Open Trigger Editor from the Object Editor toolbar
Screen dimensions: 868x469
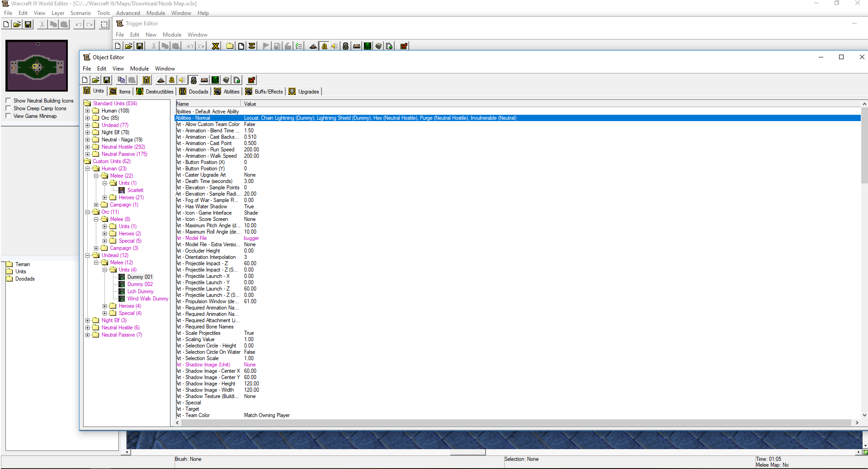tap(172, 80)
